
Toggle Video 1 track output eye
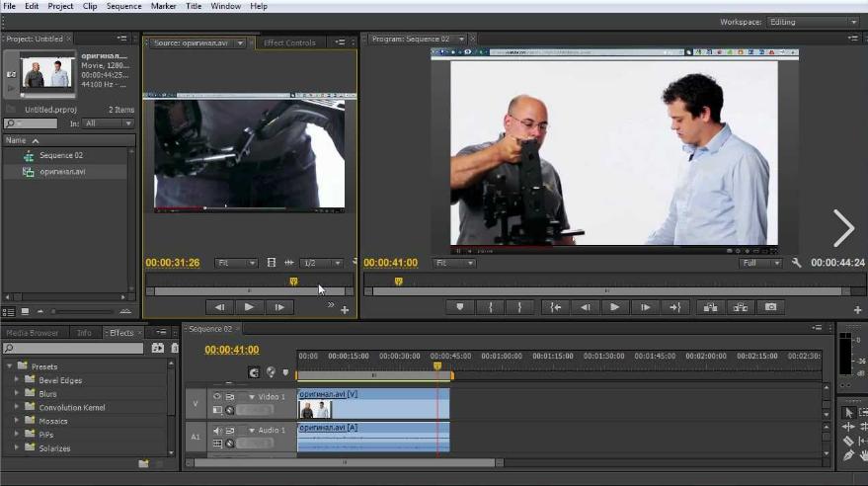point(217,397)
